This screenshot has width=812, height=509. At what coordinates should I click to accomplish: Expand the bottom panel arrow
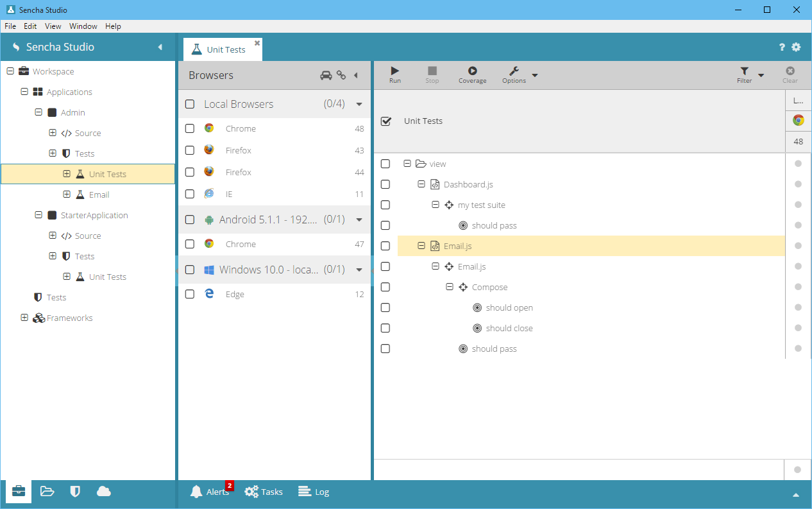click(796, 495)
